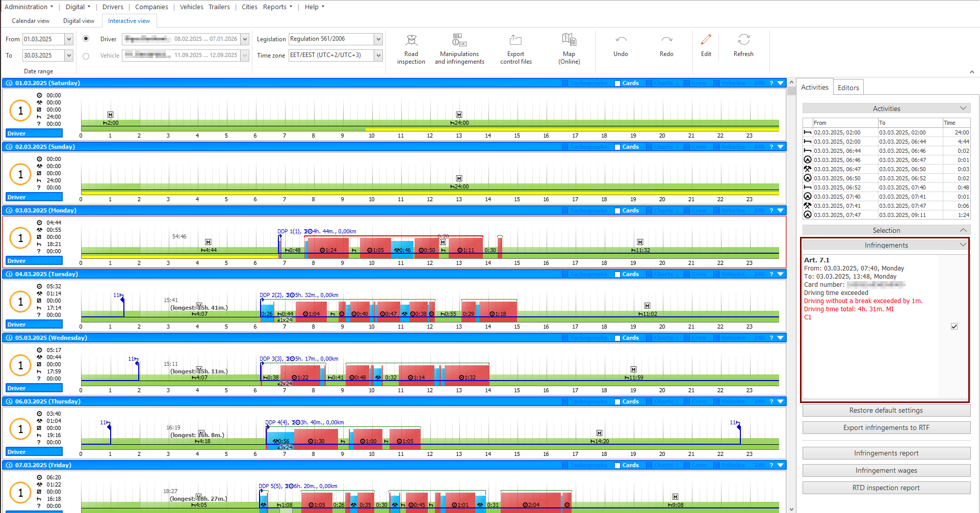
Task: Open the Reports menu
Action: click(x=278, y=7)
